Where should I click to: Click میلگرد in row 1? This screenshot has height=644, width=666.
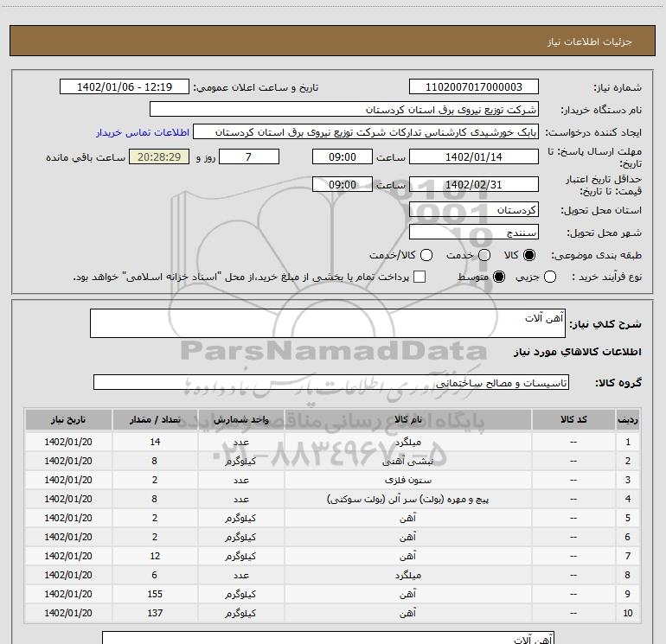click(408, 443)
